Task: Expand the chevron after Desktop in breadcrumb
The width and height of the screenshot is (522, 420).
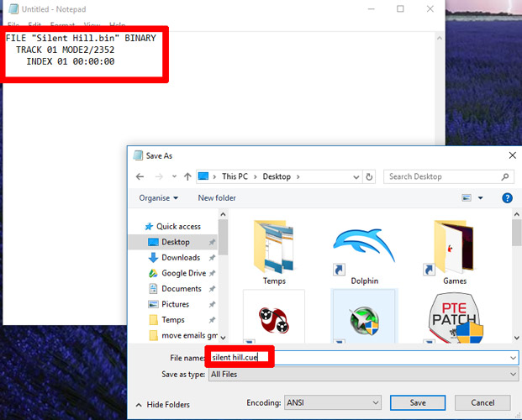Action: coord(298,176)
